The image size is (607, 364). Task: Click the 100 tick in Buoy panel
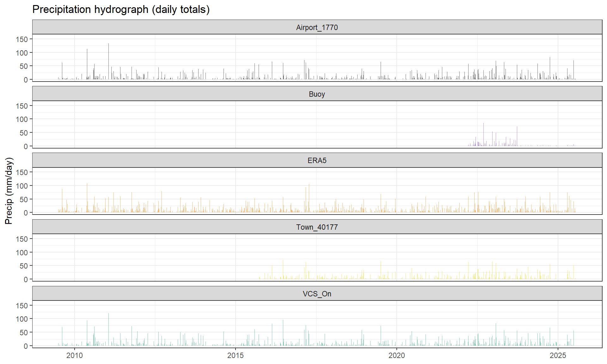coord(22,119)
